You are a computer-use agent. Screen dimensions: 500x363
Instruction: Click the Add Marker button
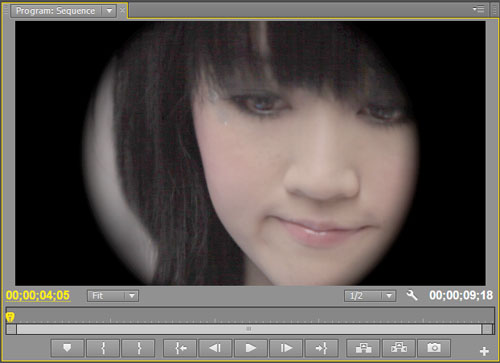pos(67,348)
